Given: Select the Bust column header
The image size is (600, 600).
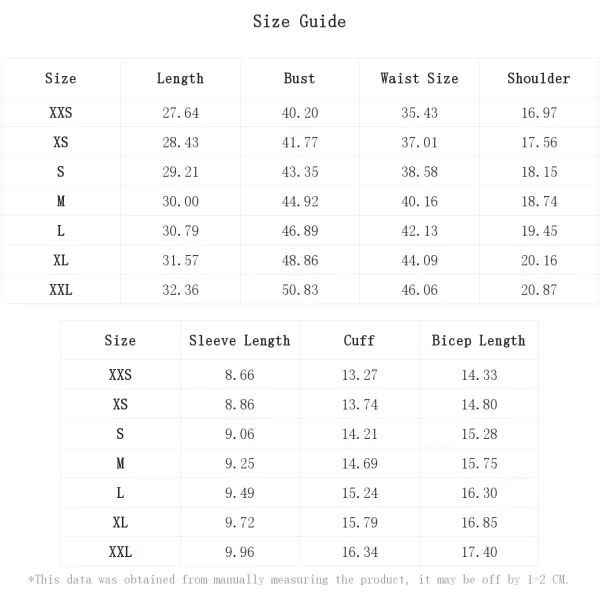Looking at the screenshot, I should (x=300, y=78).
